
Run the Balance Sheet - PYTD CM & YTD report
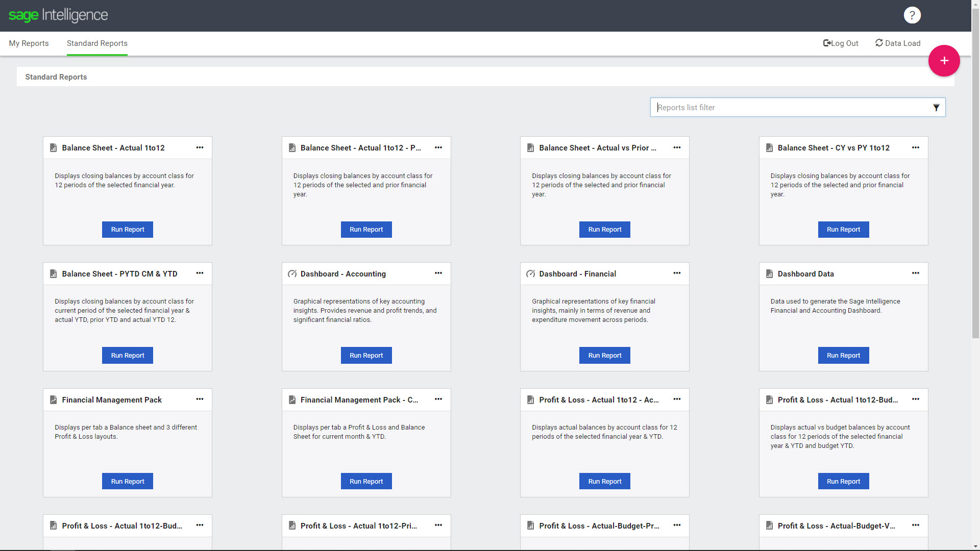(x=128, y=356)
